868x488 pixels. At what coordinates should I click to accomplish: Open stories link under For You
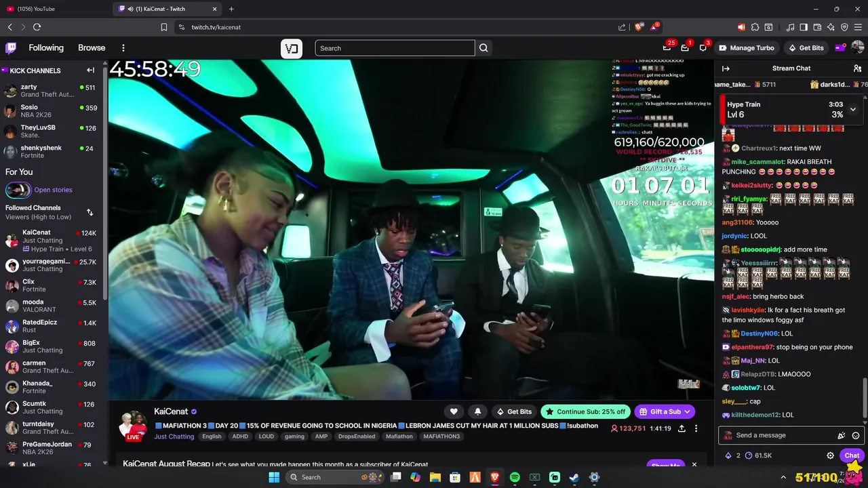53,190
